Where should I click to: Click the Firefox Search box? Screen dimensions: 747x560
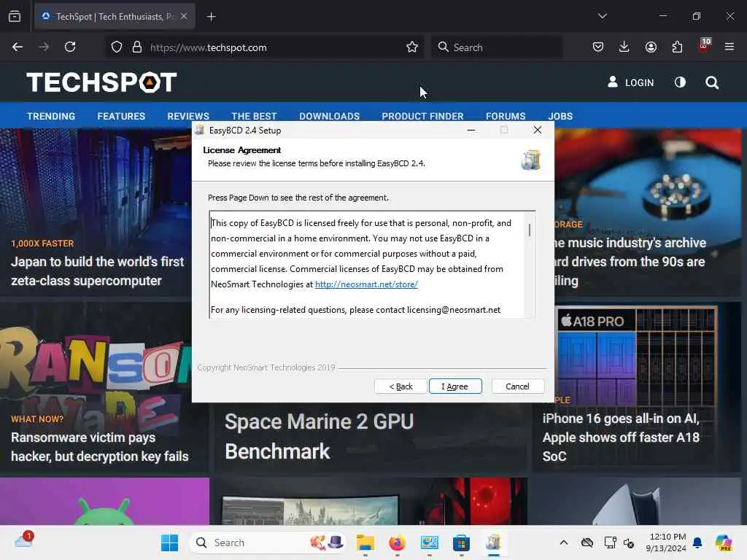(498, 47)
